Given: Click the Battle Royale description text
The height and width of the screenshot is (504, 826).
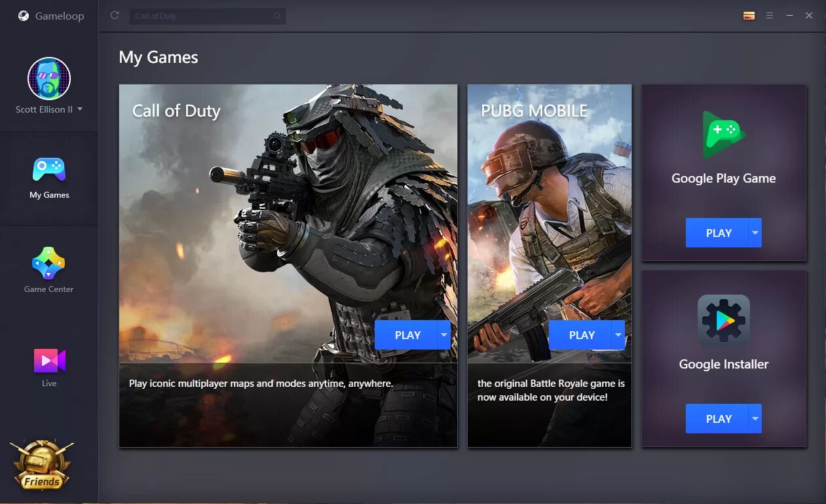Looking at the screenshot, I should tap(551, 390).
